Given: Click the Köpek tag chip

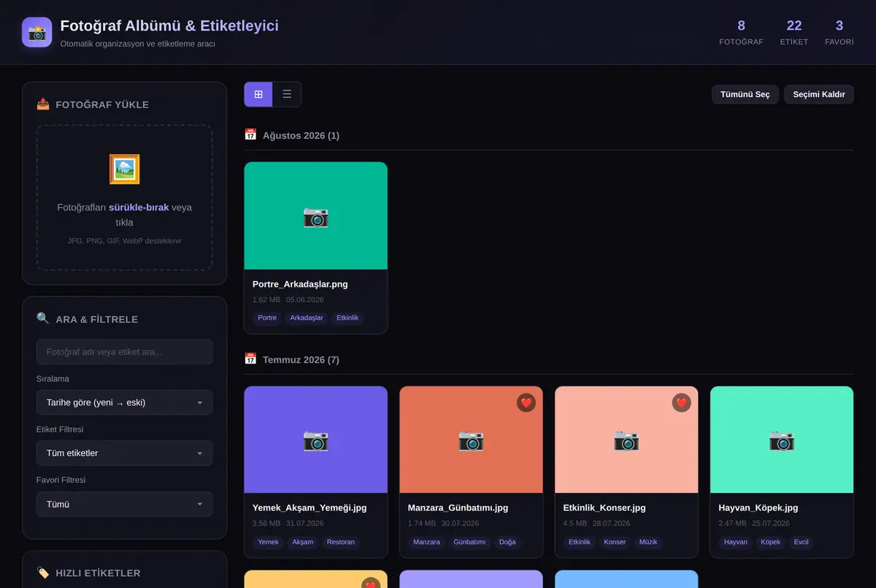Looking at the screenshot, I should click(x=771, y=542).
